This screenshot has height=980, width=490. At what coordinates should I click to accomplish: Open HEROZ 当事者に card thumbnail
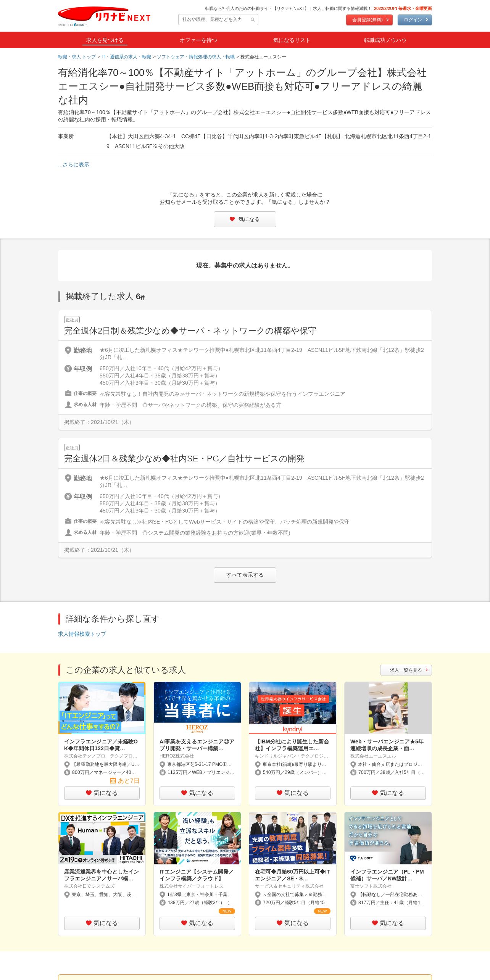(197, 708)
